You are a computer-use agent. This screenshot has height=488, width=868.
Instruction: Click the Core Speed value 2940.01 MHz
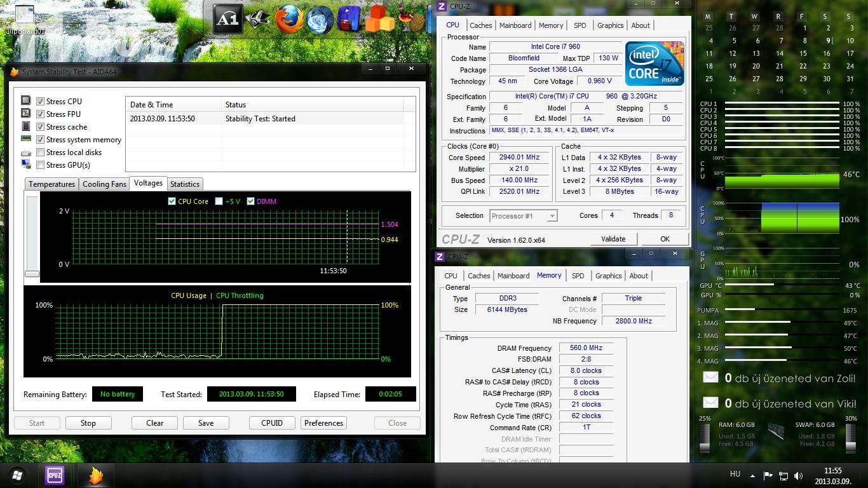(520, 158)
